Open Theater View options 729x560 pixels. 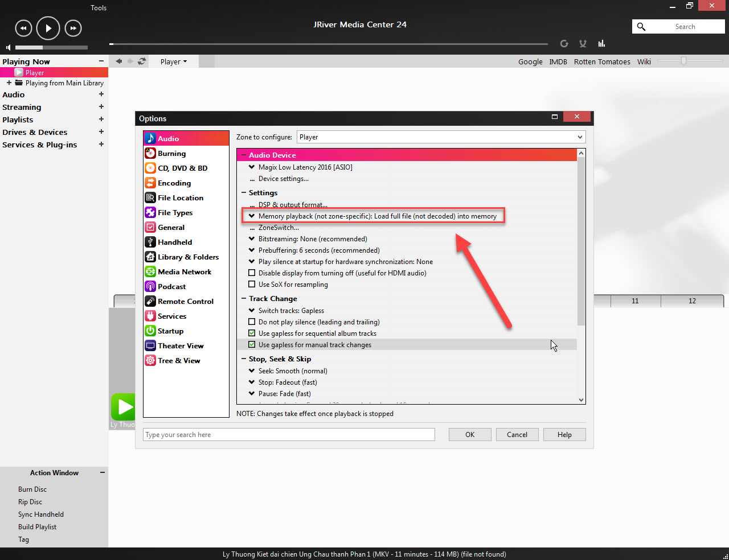pyautogui.click(x=186, y=345)
